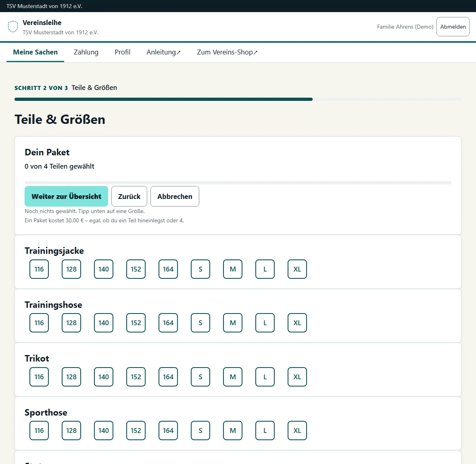Screen dimensions: 476x464
Task: Select size 116 for Trainingsjacke
Action: coord(39,269)
